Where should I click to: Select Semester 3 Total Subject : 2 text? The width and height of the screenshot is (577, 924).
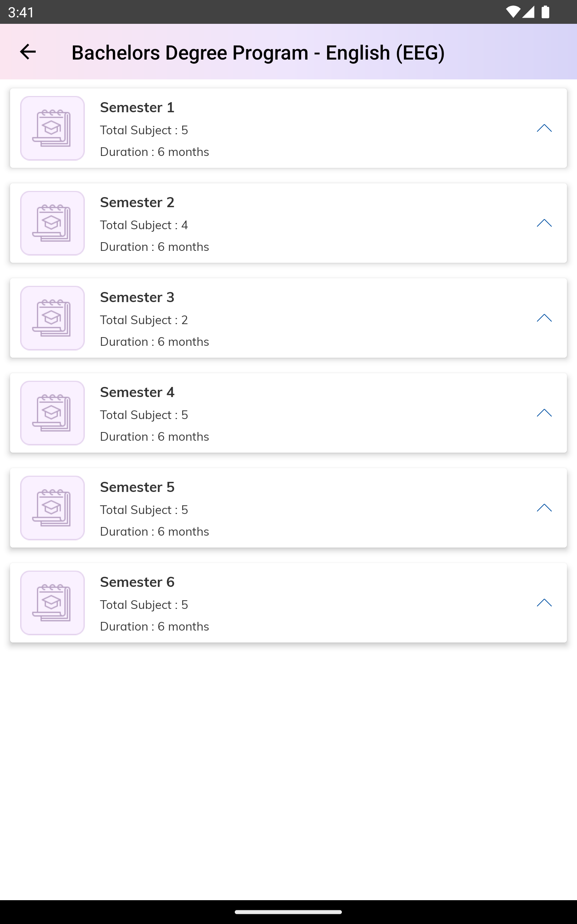(144, 320)
